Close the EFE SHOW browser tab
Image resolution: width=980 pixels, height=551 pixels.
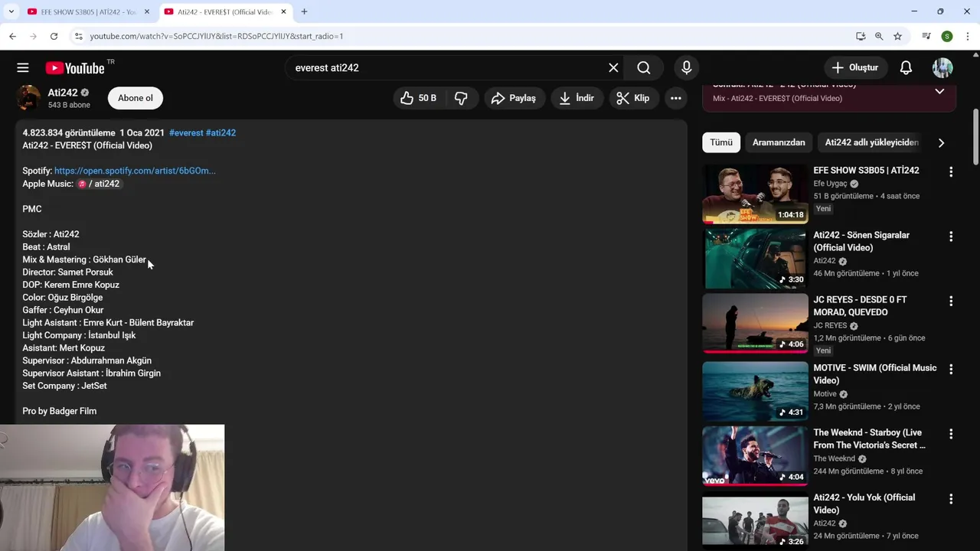pyautogui.click(x=147, y=11)
